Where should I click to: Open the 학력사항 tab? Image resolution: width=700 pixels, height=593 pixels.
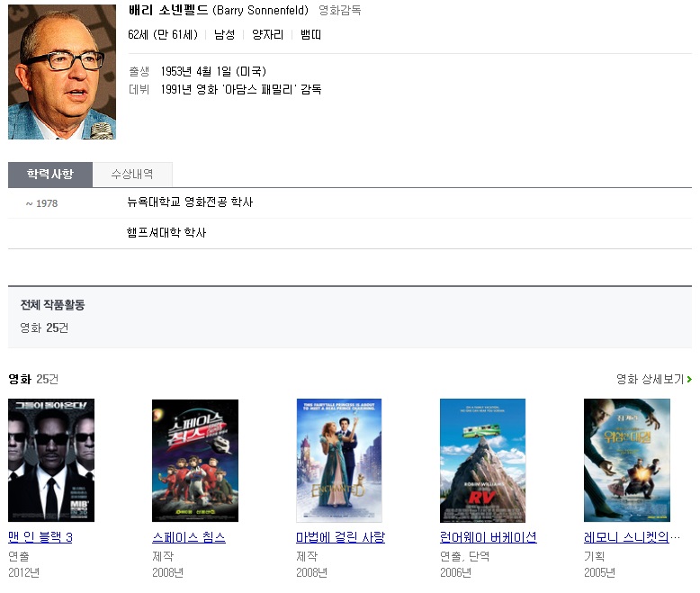(x=50, y=175)
